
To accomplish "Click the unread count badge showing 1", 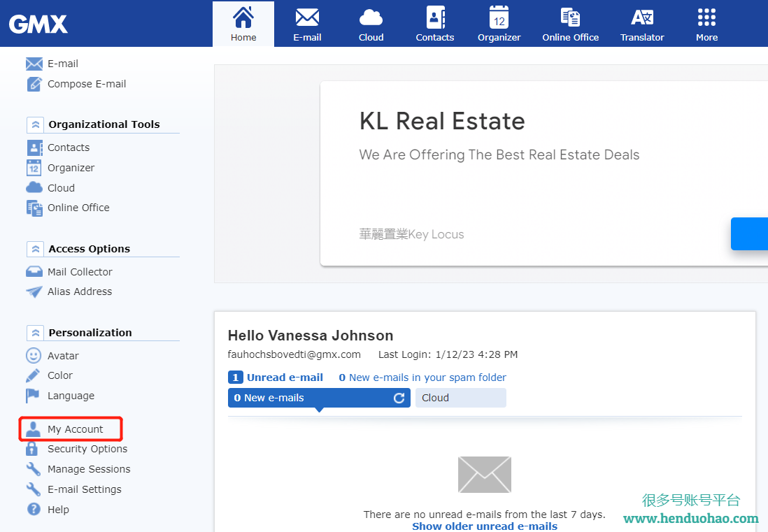I will click(x=235, y=378).
